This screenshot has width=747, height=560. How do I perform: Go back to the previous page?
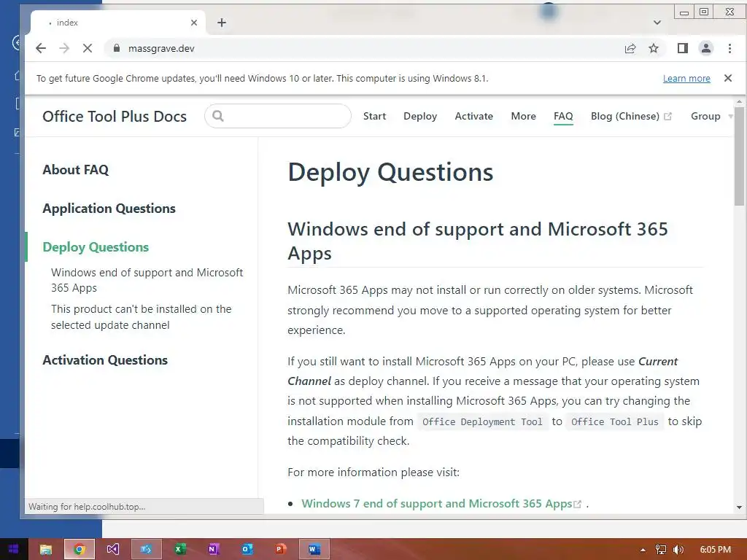click(41, 48)
